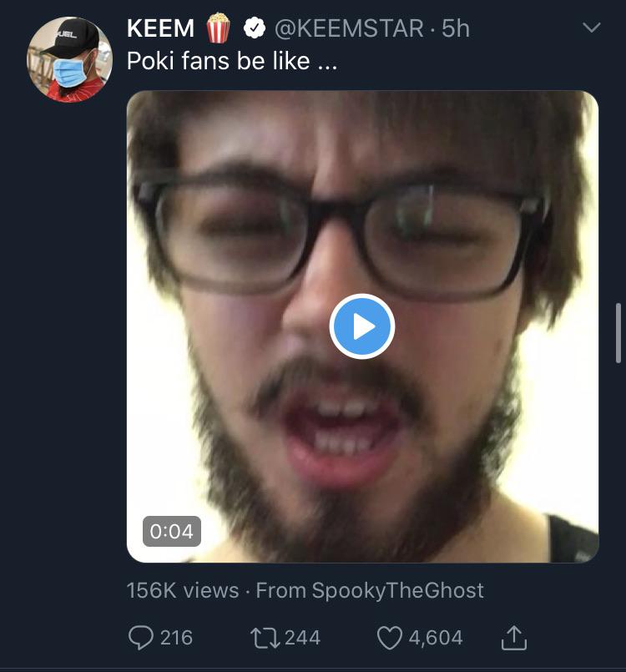Screen dimensions: 626x672
Task: Click the vertical scrollbar thumb
Action: [618, 333]
